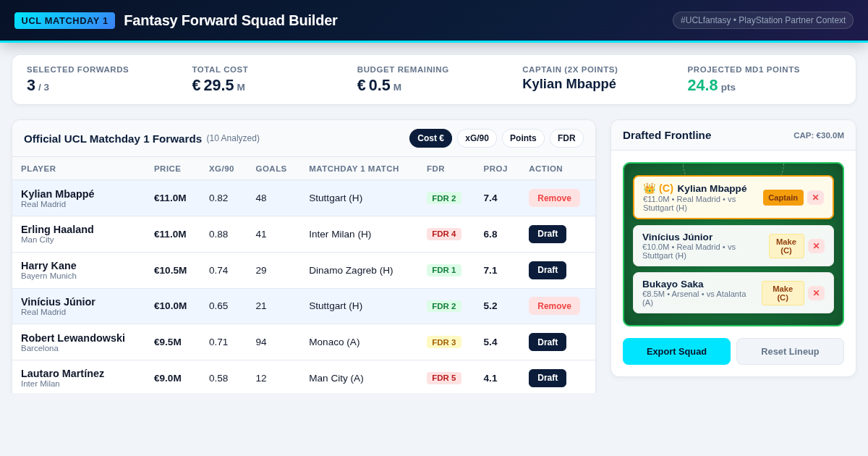
Task: Click the UCL MATCHDAY 1 badge
Action: click(64, 20)
